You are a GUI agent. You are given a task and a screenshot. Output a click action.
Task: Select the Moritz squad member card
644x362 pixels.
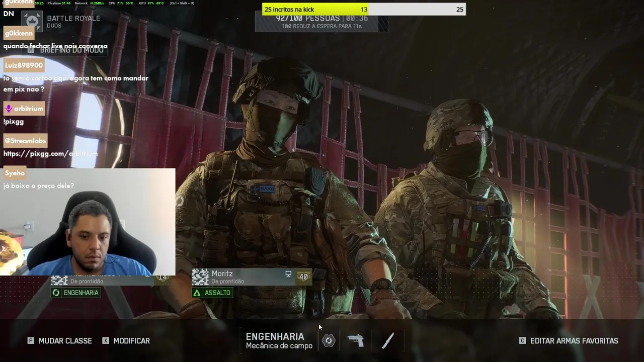[252, 277]
